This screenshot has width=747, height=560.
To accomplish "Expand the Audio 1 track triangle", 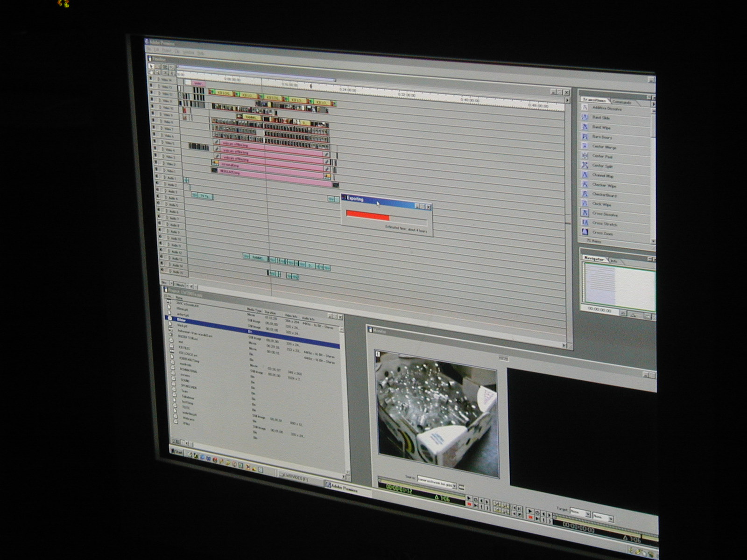I will point(165,178).
